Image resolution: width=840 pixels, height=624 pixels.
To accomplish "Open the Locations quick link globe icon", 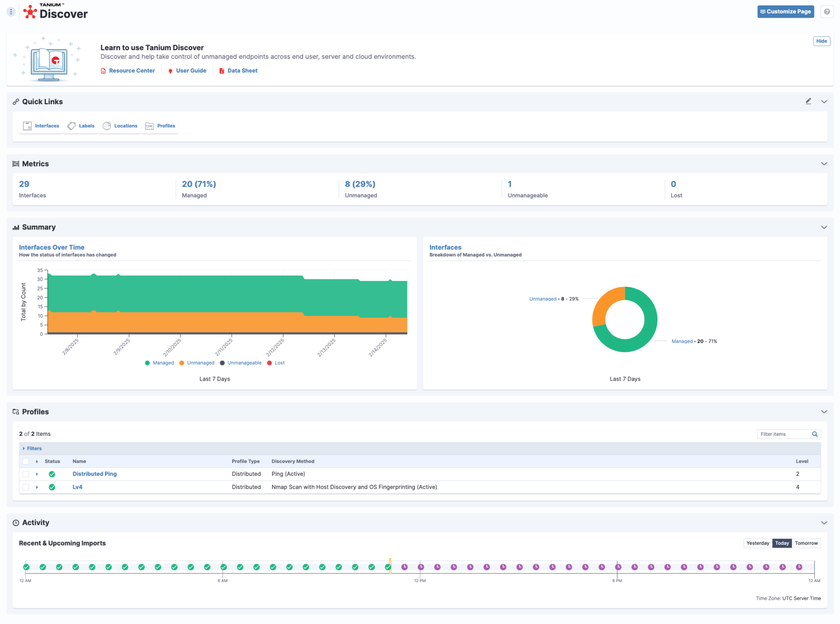I will 107,126.
